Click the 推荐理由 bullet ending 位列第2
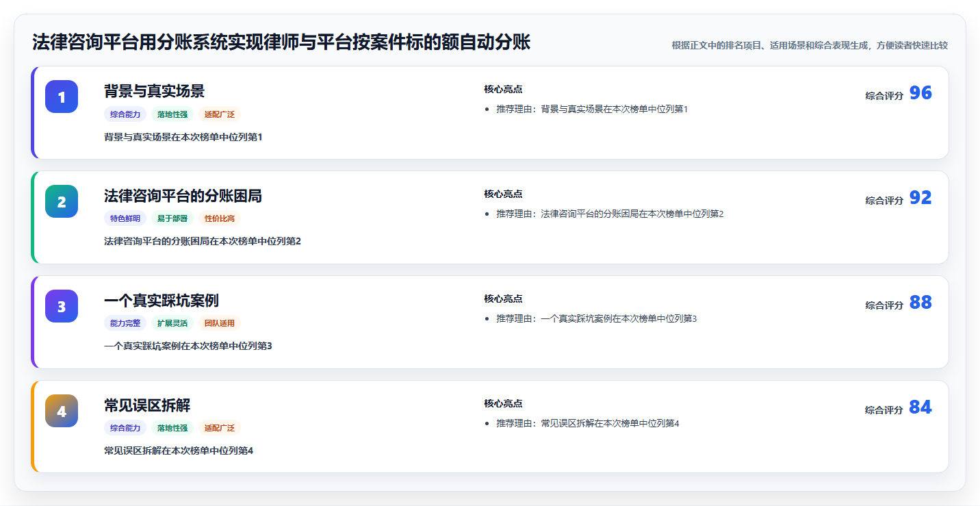The image size is (980, 506). (610, 214)
